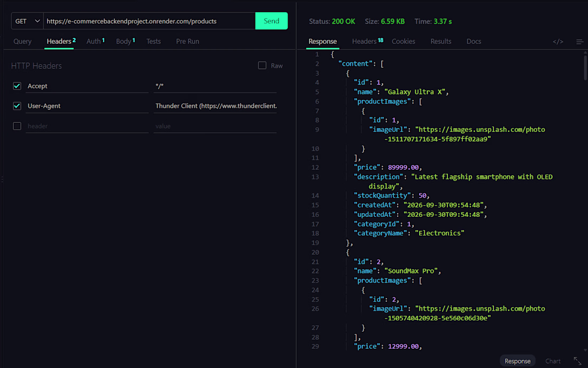This screenshot has width=588, height=368.
Task: Switch to the Tests tab
Action: click(153, 41)
